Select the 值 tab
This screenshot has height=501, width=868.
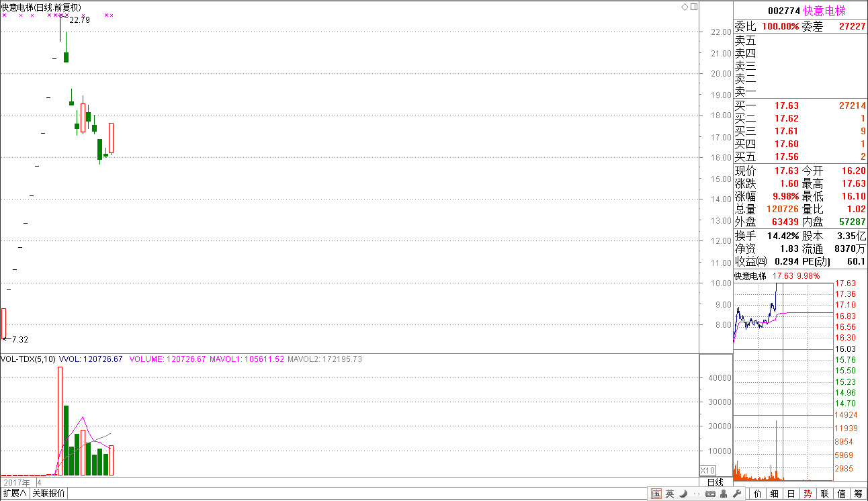[842, 494]
